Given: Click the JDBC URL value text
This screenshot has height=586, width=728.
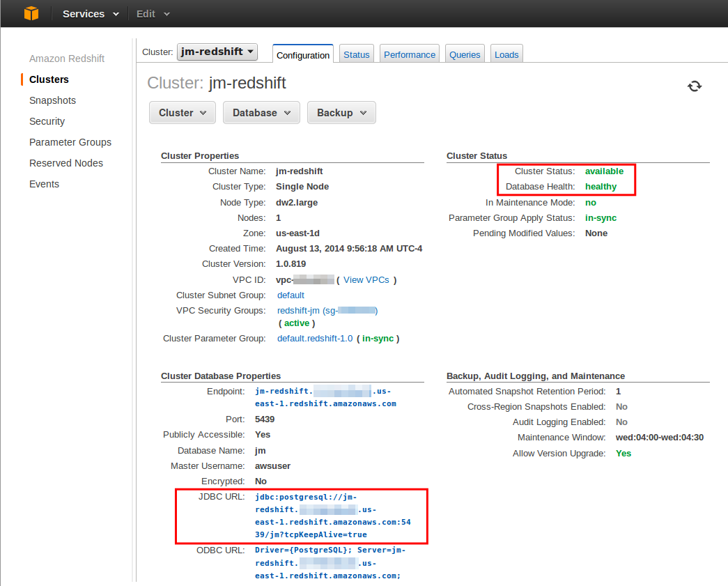Looking at the screenshot, I should click(333, 516).
